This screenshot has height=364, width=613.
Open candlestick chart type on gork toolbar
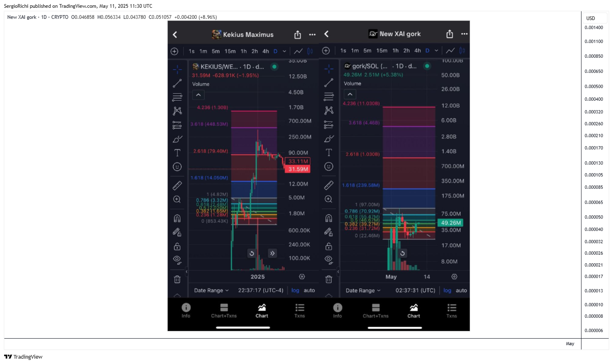pos(462,51)
